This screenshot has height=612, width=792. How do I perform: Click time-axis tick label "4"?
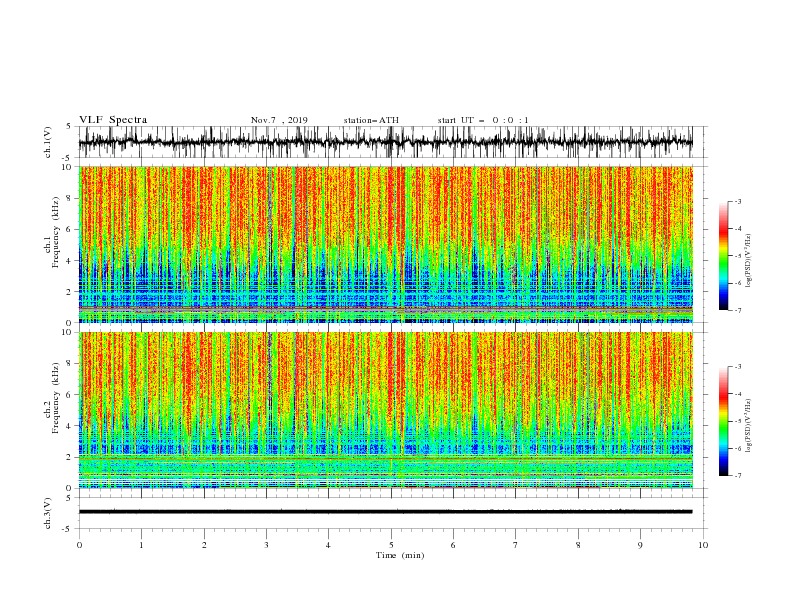(x=328, y=545)
